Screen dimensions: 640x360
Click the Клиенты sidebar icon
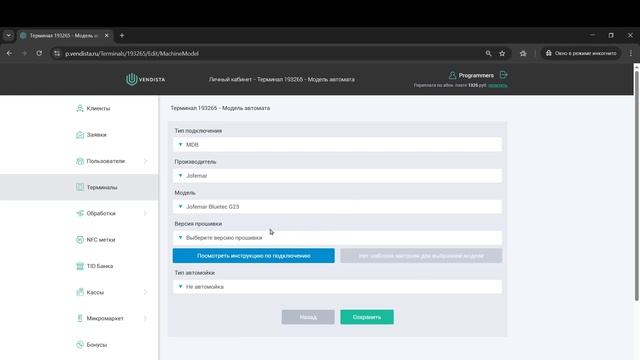click(80, 108)
